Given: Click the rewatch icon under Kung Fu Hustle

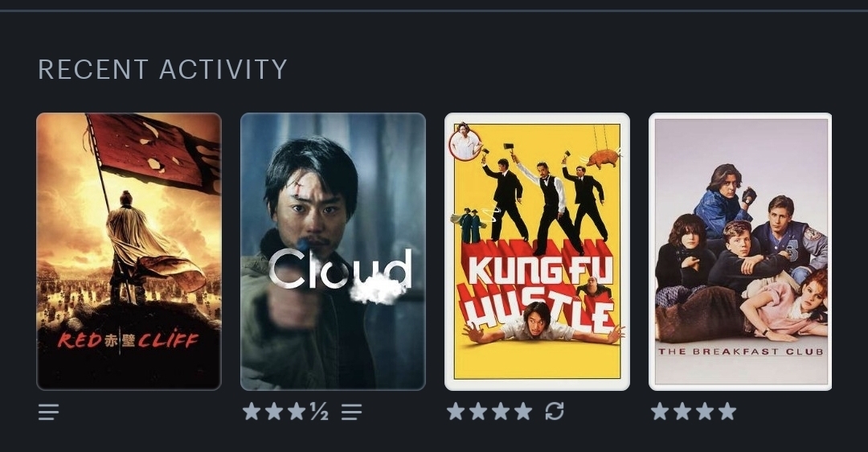Looking at the screenshot, I should (x=555, y=411).
